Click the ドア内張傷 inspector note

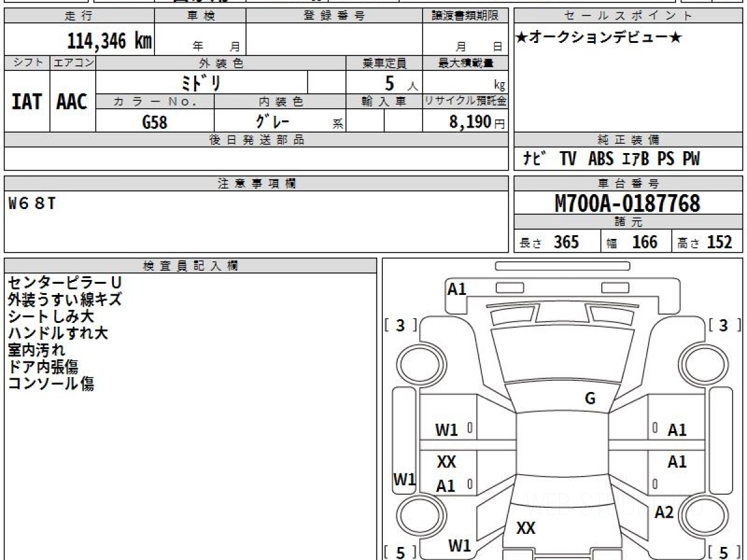point(43,367)
